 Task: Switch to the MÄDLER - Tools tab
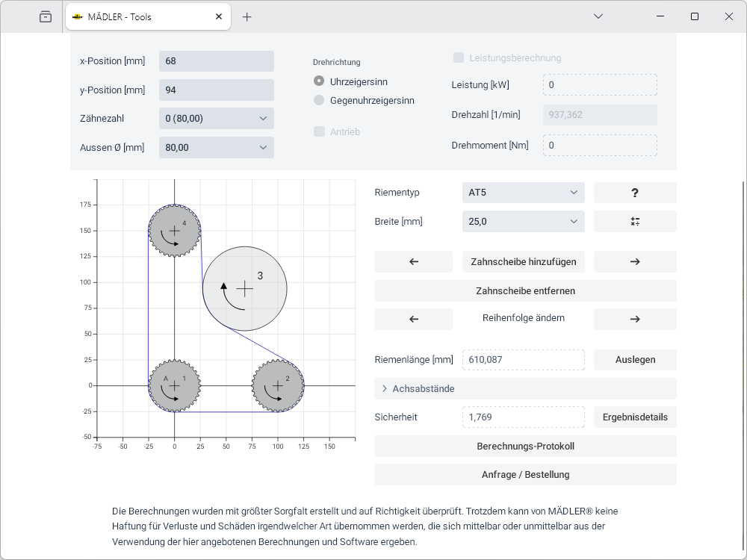point(146,16)
